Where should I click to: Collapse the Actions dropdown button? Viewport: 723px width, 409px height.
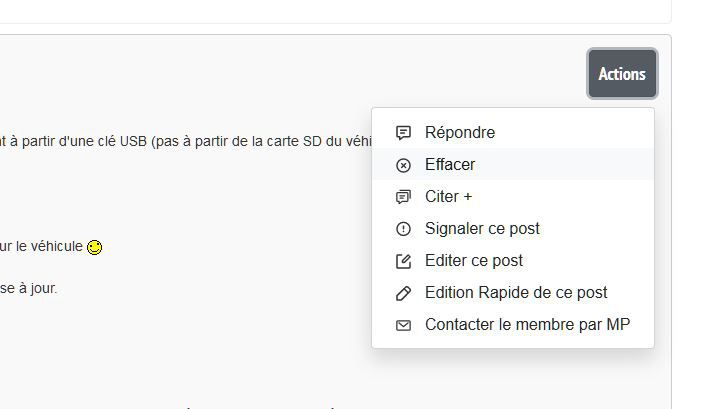point(622,74)
